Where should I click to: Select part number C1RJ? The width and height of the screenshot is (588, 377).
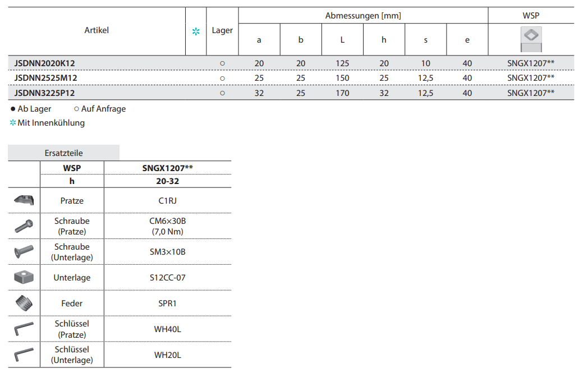coord(167,200)
